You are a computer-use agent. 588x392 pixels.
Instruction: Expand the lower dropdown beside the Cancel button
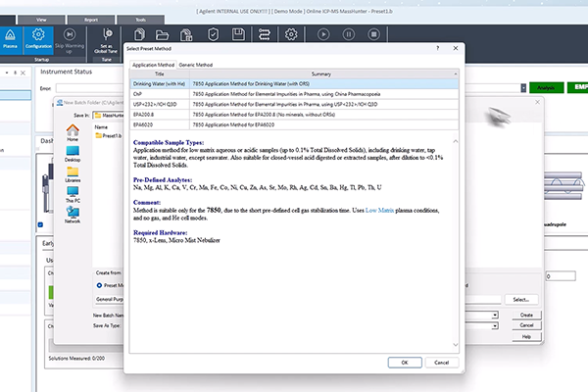(495, 325)
